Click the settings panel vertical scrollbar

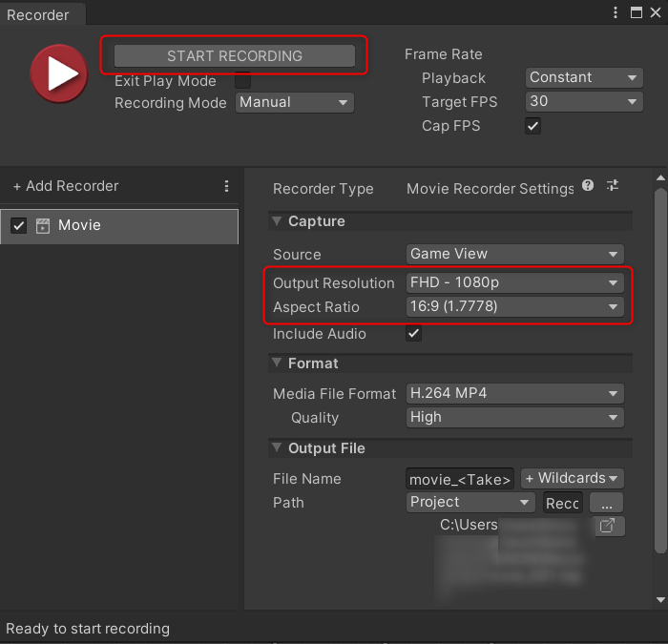(660, 370)
